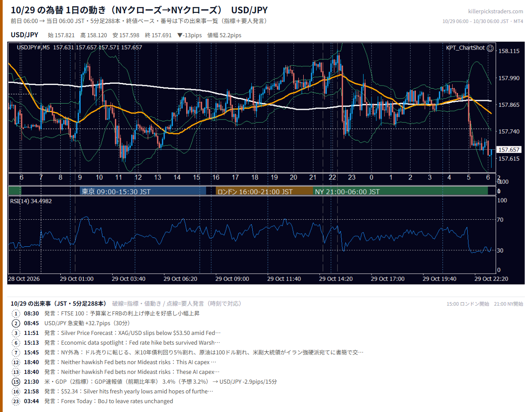Select the 東京 09:00-15:30 JST session bar

[x=143, y=191]
